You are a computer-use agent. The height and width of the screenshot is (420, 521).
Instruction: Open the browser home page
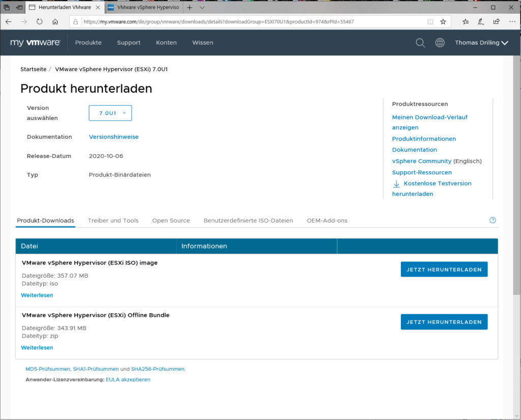pos(55,21)
